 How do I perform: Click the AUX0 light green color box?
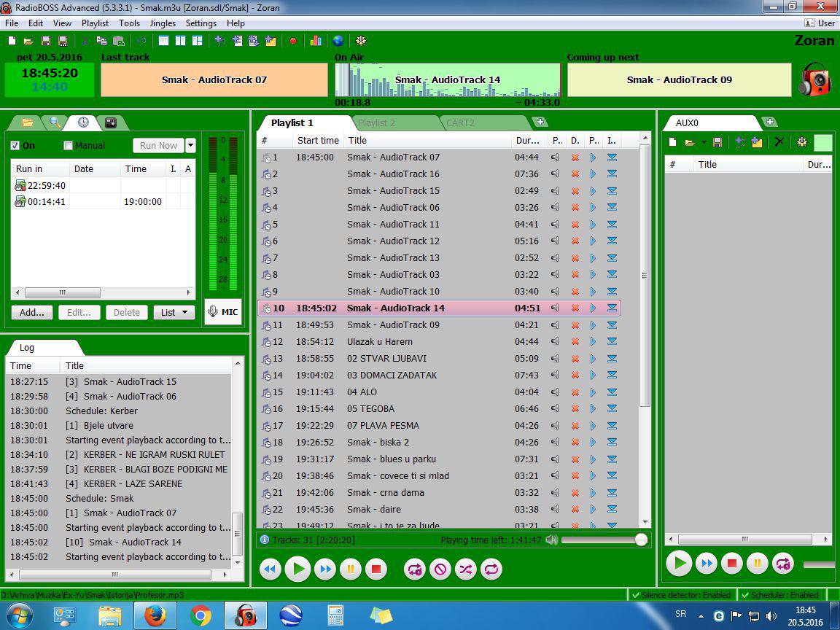822,142
